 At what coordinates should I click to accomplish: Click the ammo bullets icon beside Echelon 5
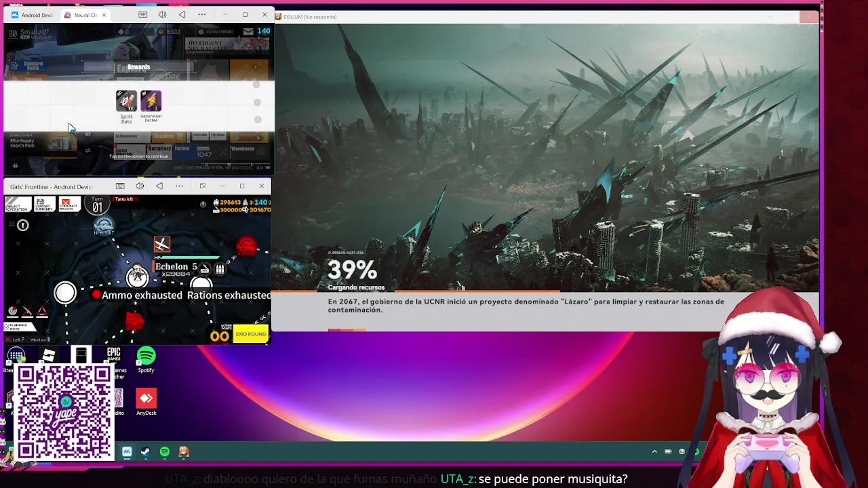(x=220, y=268)
